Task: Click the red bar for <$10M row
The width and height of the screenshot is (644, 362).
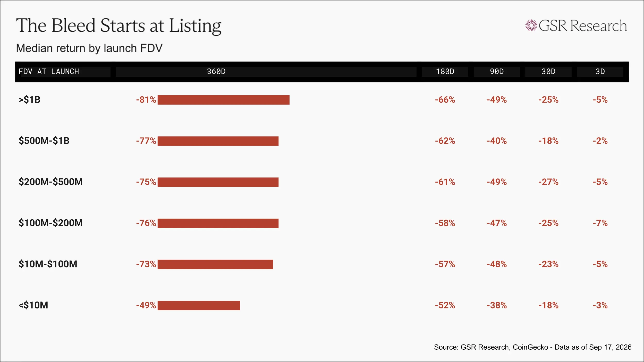Action: (x=199, y=305)
